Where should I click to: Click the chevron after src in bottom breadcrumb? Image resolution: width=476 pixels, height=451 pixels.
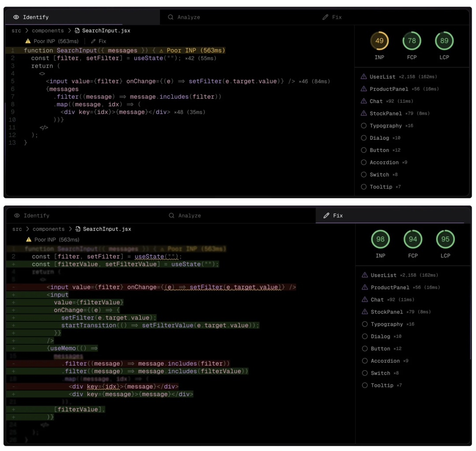(x=28, y=229)
